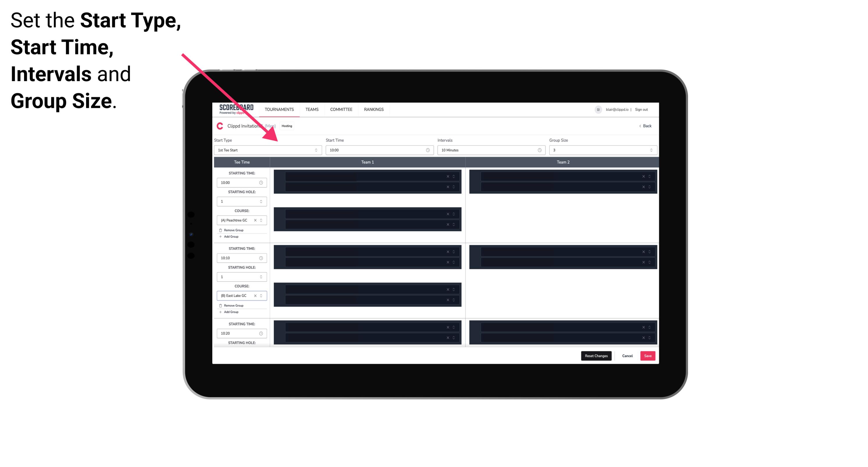This screenshot has width=868, height=467.
Task: Click the Start Time input field
Action: [x=379, y=150]
